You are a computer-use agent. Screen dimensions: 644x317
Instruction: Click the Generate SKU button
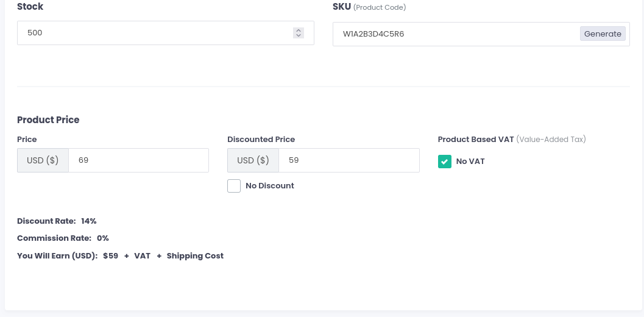click(602, 34)
